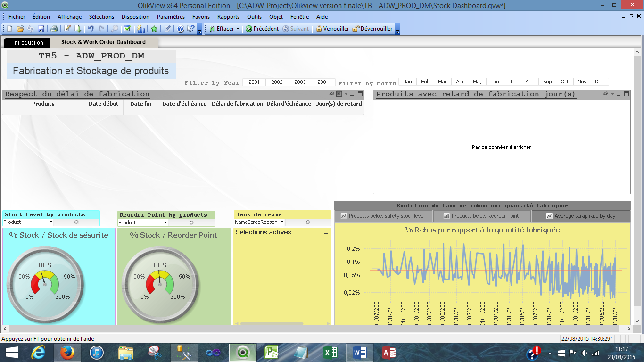Click the quick chart wizard icon
The height and width of the screenshot is (362, 644).
click(x=141, y=29)
